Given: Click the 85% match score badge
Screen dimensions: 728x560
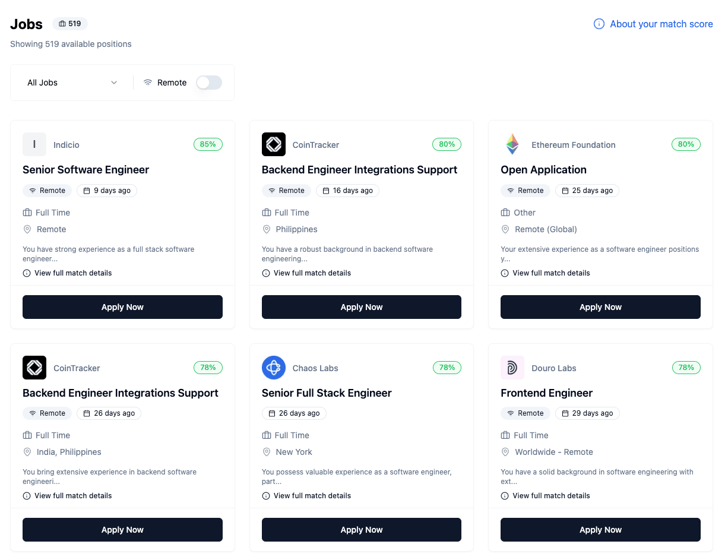Looking at the screenshot, I should [x=208, y=144].
